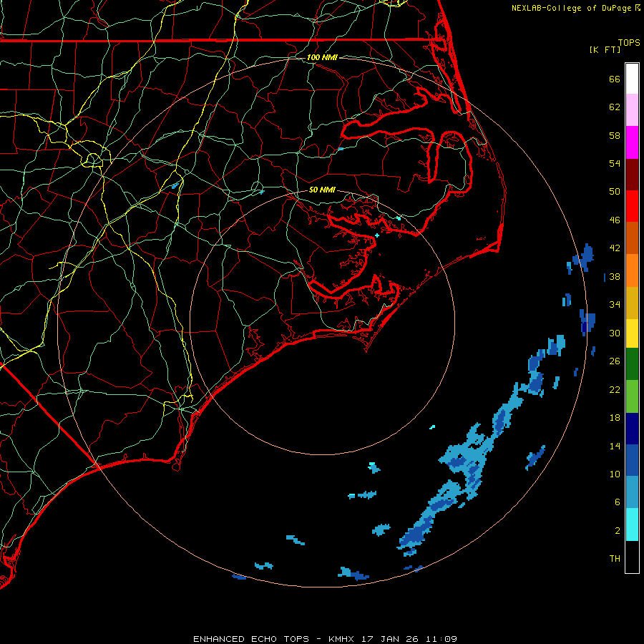Click the legend value '66'

coord(615,79)
